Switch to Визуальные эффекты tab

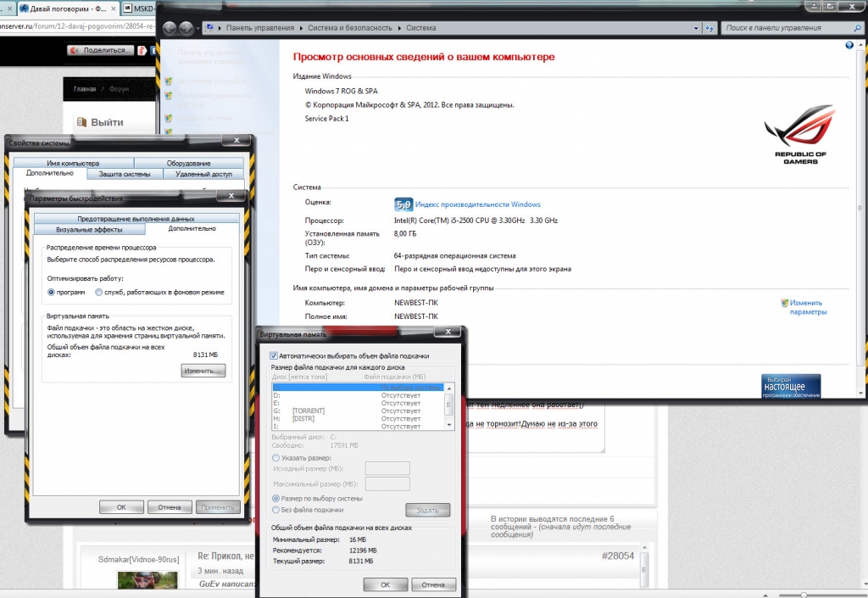point(89,229)
